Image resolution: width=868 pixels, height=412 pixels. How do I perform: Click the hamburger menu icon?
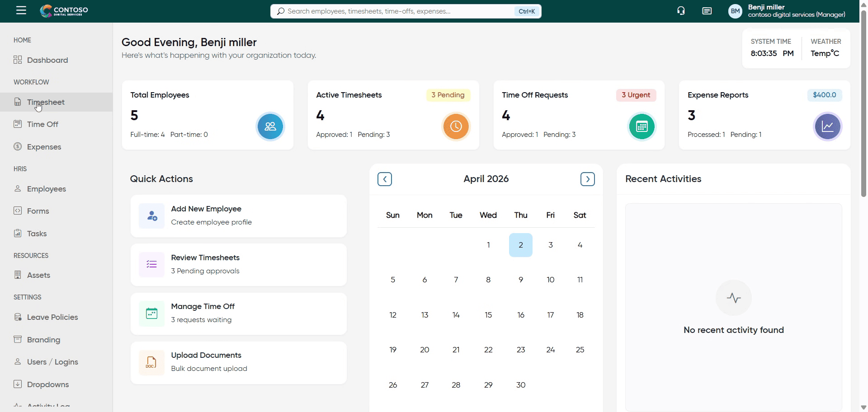pyautogui.click(x=21, y=10)
